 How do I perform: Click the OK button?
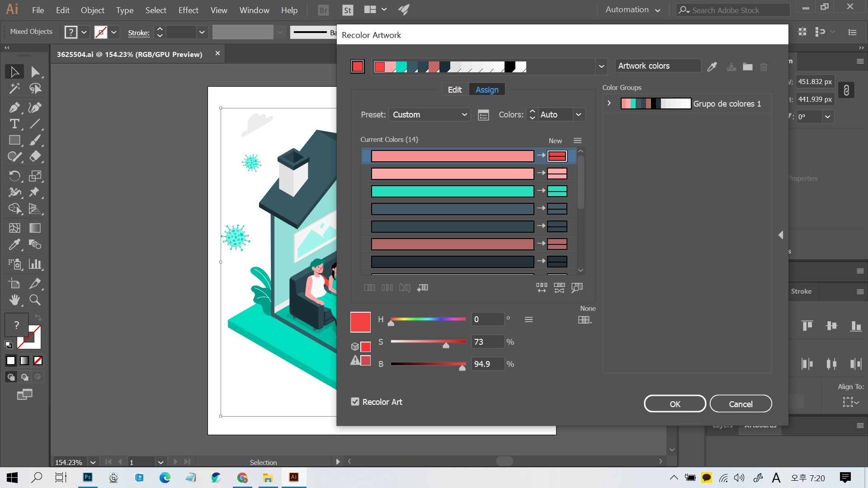[x=675, y=404]
